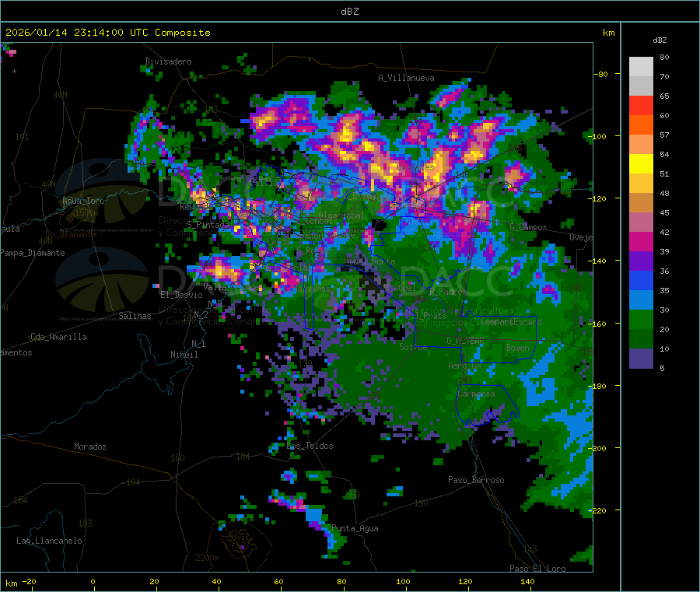Click the "Divisadero" map label
The image size is (700, 592).
tap(168, 61)
